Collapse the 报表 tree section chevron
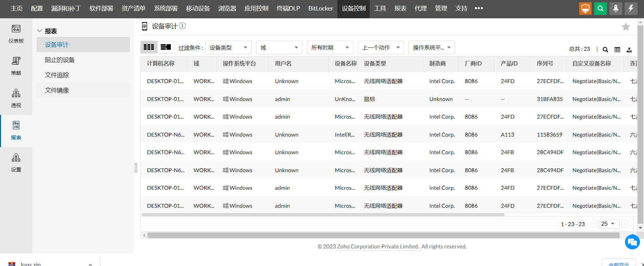This screenshot has height=266, width=644. coord(40,31)
